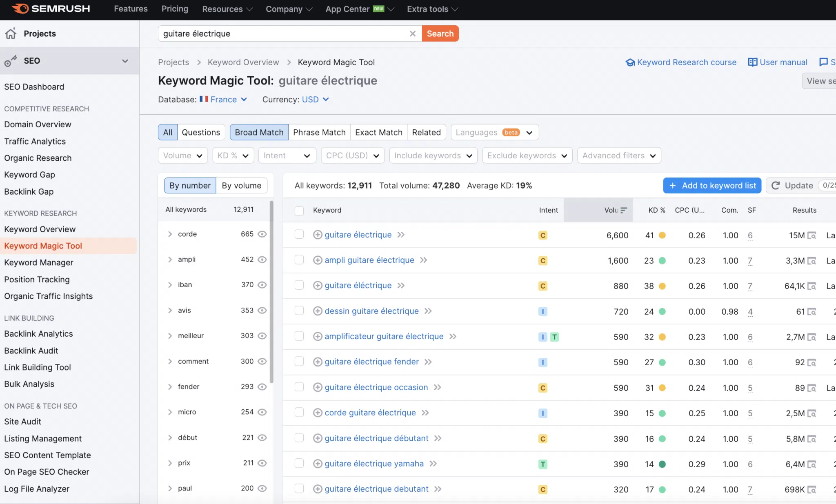Select the Questions tab

(x=200, y=132)
